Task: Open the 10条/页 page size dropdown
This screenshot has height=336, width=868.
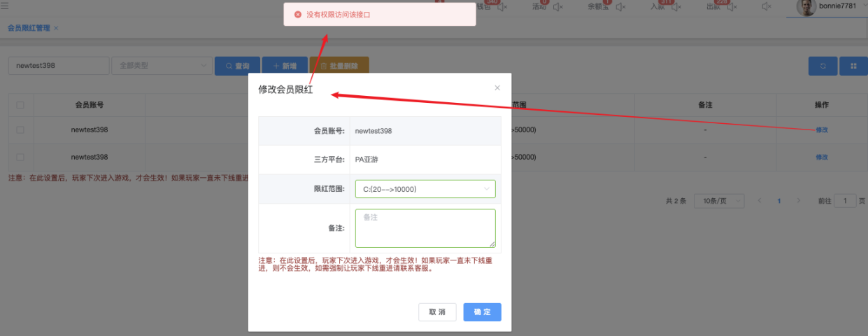Action: click(x=720, y=201)
